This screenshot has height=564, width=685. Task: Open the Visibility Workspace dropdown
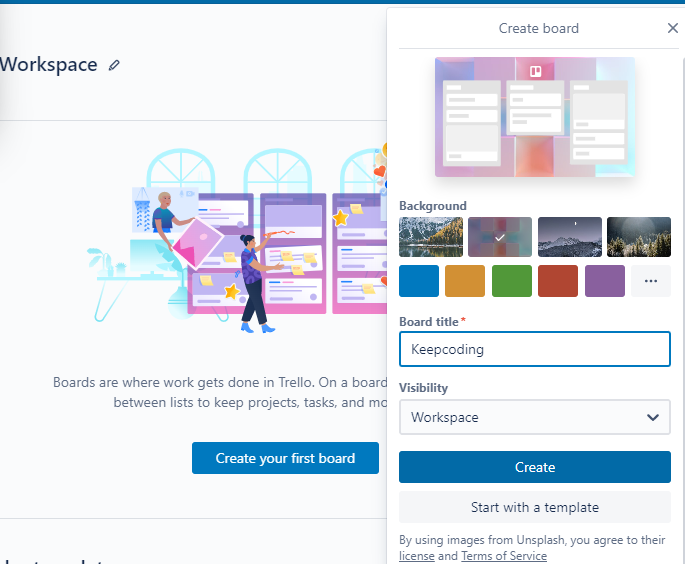click(535, 417)
